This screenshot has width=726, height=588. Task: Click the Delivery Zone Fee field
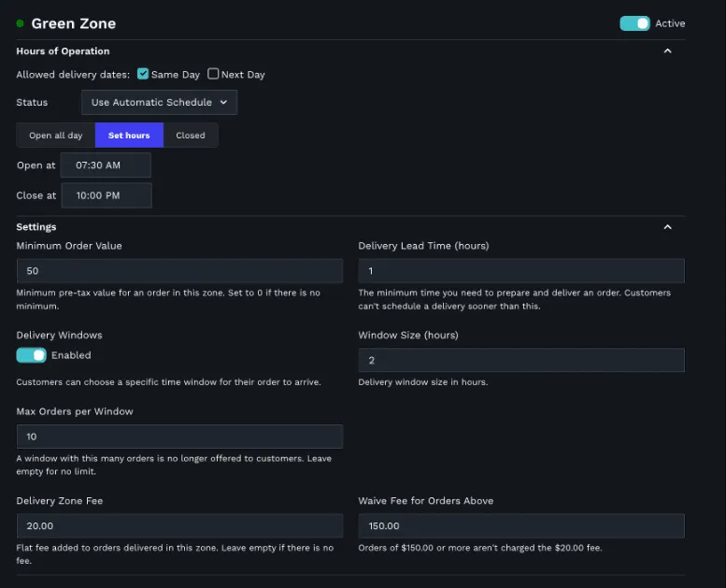[179, 526]
